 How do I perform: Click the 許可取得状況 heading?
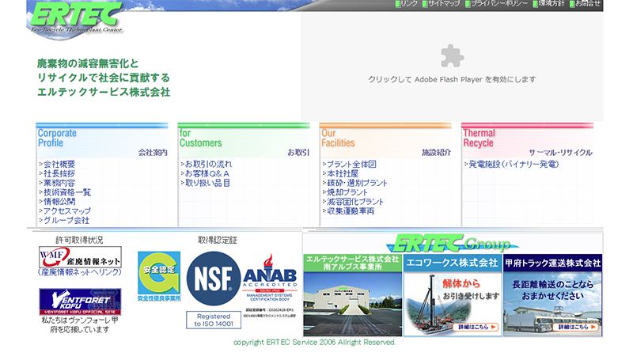[79, 240]
